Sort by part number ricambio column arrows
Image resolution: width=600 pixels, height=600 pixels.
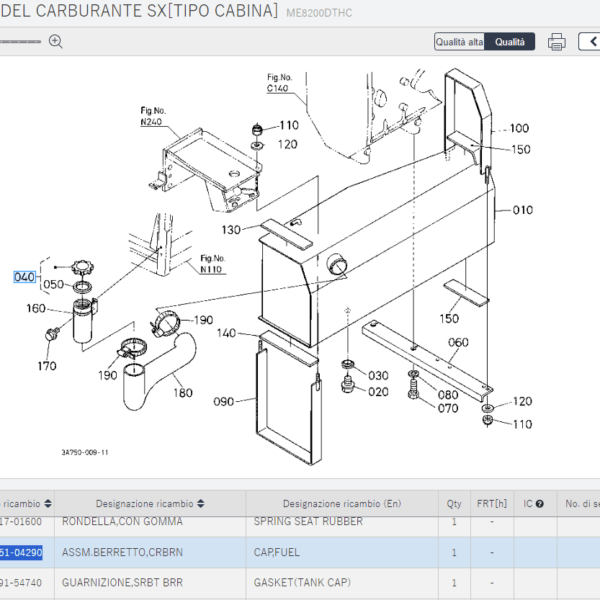point(47,504)
